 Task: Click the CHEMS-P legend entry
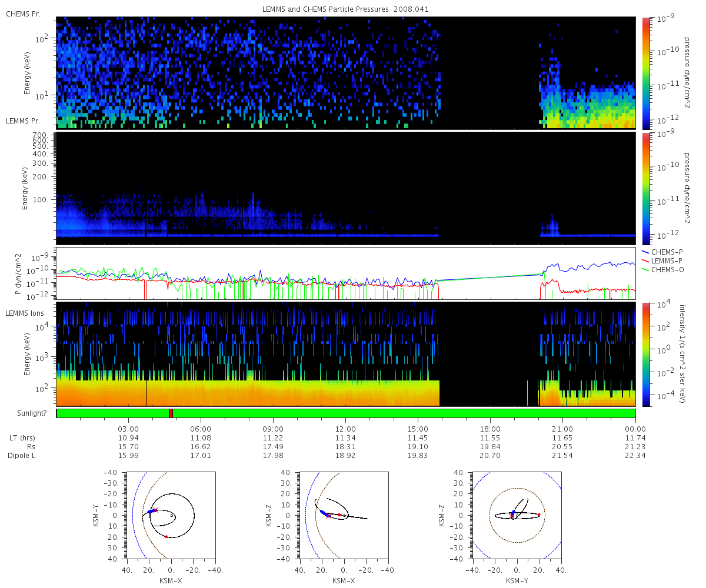(663, 252)
